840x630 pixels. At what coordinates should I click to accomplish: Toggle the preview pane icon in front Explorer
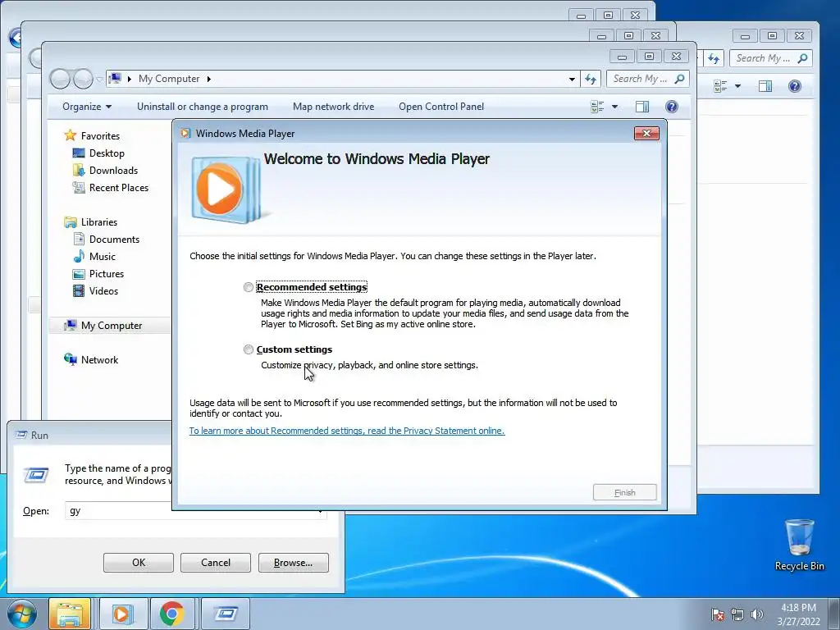tap(642, 107)
